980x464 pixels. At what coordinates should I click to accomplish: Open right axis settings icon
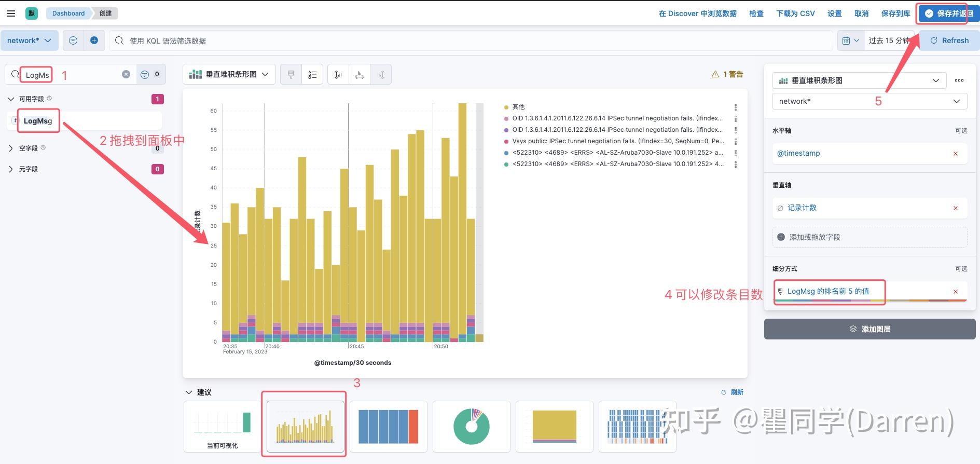click(381, 75)
